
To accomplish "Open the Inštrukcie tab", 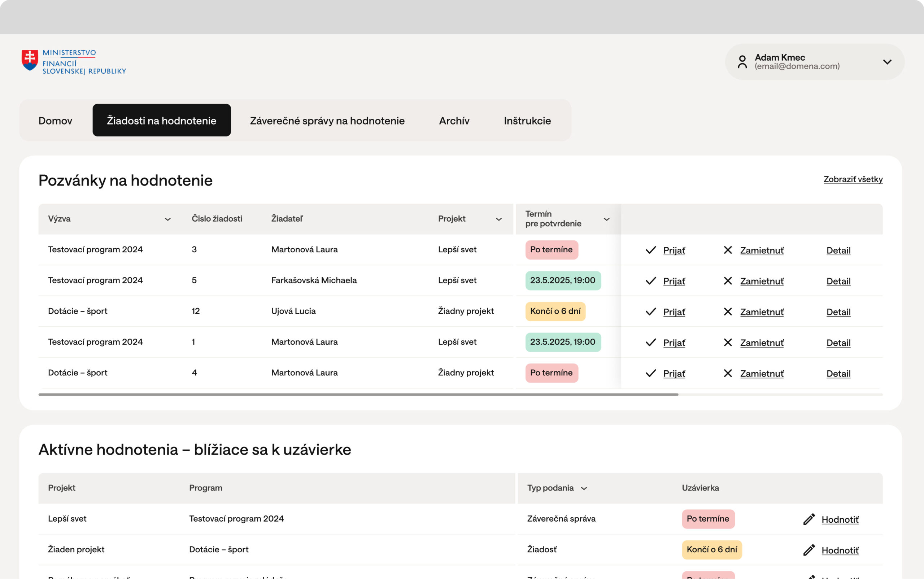I will point(527,120).
